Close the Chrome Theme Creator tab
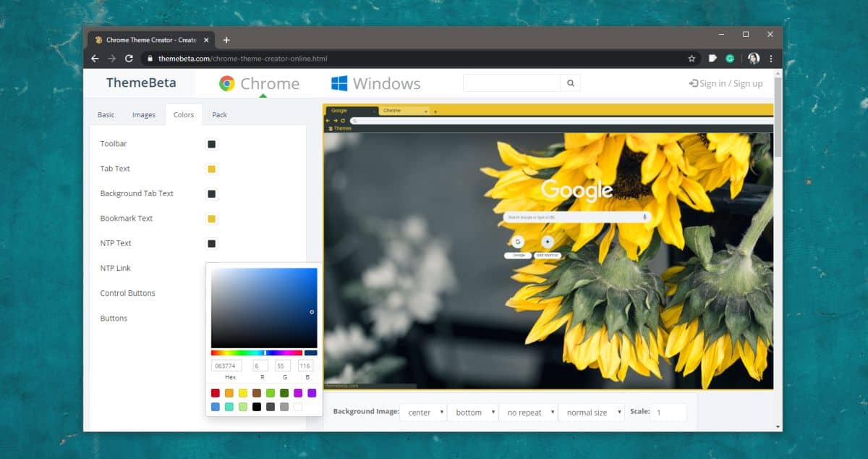This screenshot has width=868, height=459. [208, 40]
